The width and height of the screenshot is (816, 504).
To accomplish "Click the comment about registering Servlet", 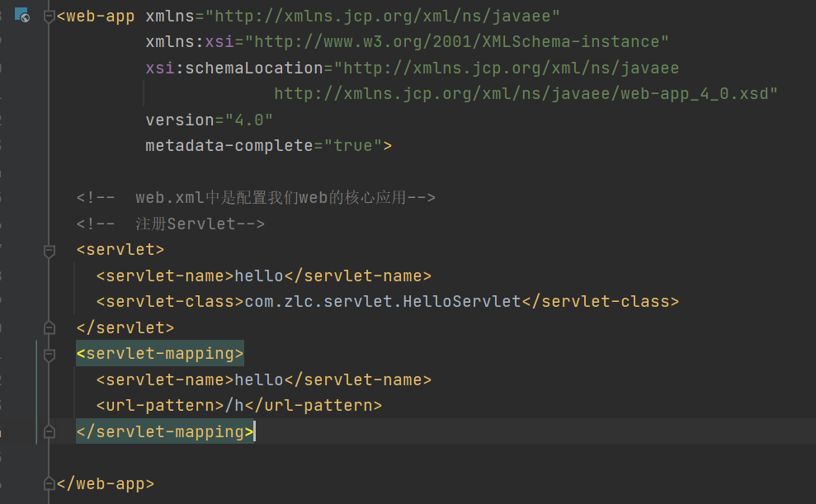I will pyautogui.click(x=169, y=223).
